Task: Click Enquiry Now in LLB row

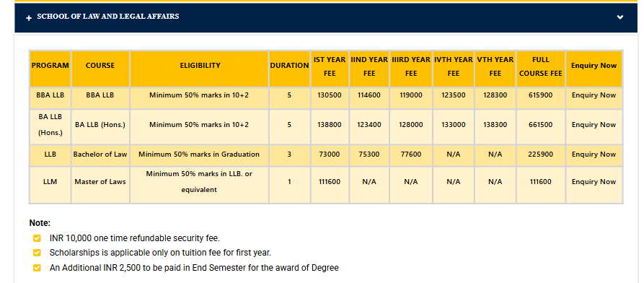Action: click(594, 154)
